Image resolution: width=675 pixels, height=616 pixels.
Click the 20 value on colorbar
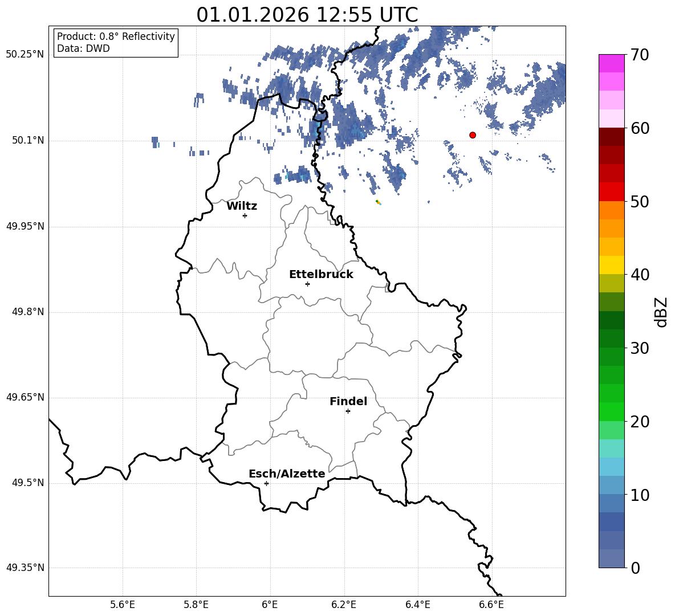pyautogui.click(x=640, y=422)
